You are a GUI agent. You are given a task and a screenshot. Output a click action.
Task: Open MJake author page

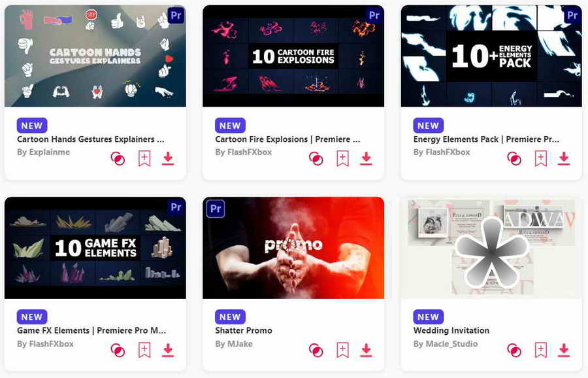pyautogui.click(x=234, y=343)
